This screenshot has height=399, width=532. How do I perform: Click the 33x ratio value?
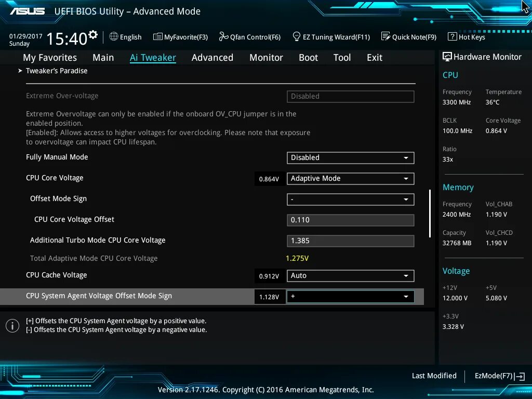click(447, 159)
